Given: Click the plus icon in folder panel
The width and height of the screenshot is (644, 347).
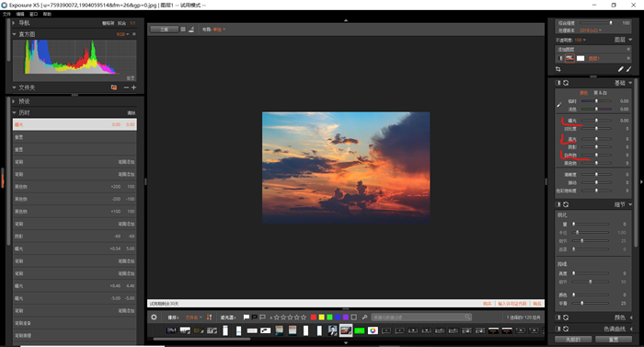Looking at the screenshot, I should click(x=133, y=87).
